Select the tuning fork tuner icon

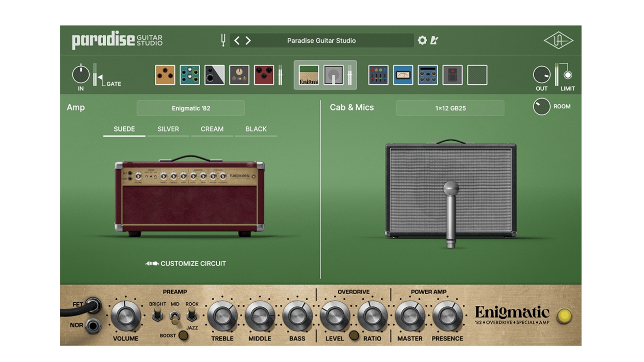point(223,40)
